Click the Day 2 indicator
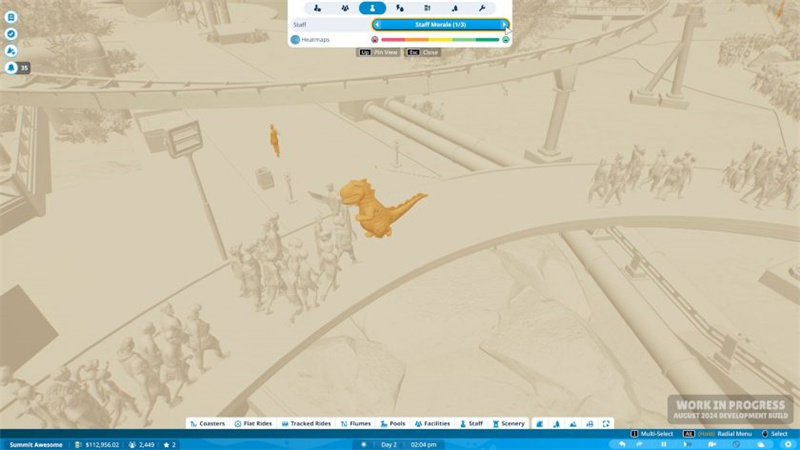Image resolution: width=800 pixels, height=450 pixels. (x=389, y=445)
